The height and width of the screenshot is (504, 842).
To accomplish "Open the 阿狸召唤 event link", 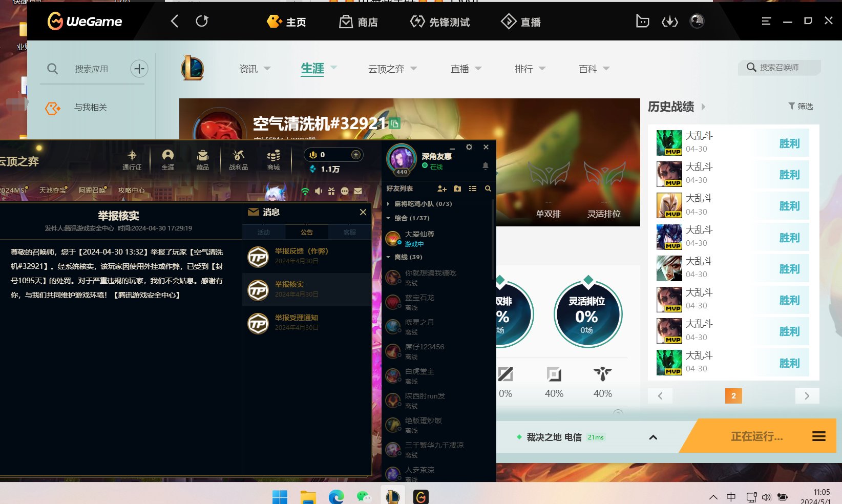I will click(x=92, y=190).
